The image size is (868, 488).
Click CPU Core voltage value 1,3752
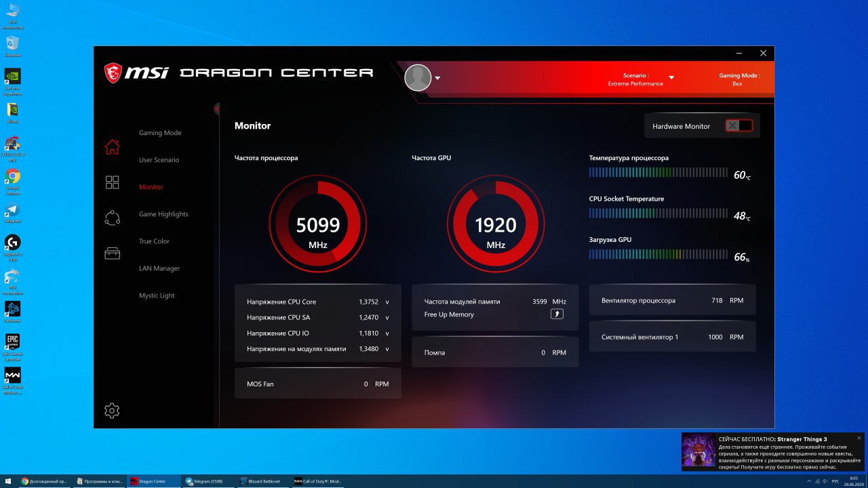click(x=369, y=302)
